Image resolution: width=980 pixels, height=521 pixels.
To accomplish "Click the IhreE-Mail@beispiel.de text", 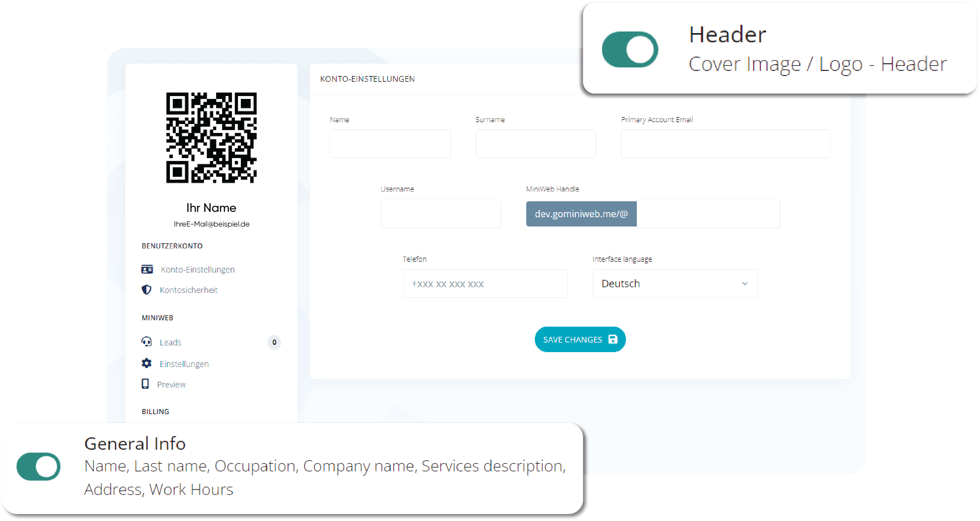I will pyautogui.click(x=212, y=224).
